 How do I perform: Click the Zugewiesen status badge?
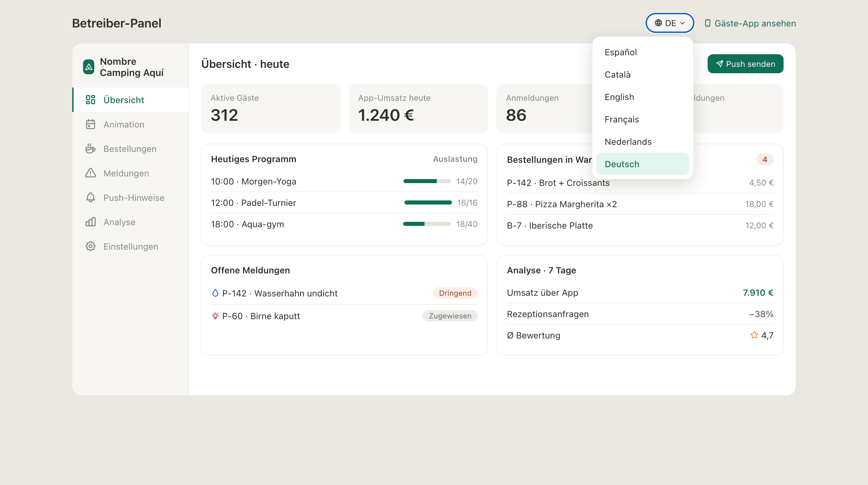(450, 316)
